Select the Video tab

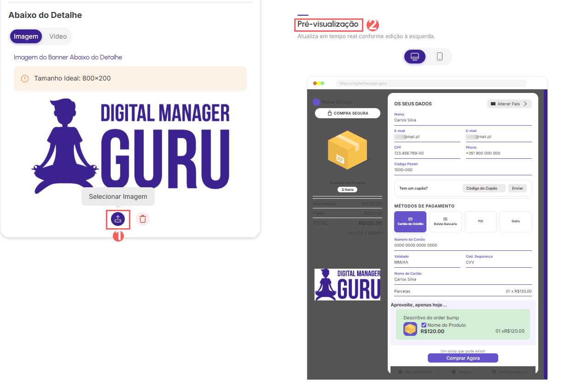pos(58,36)
